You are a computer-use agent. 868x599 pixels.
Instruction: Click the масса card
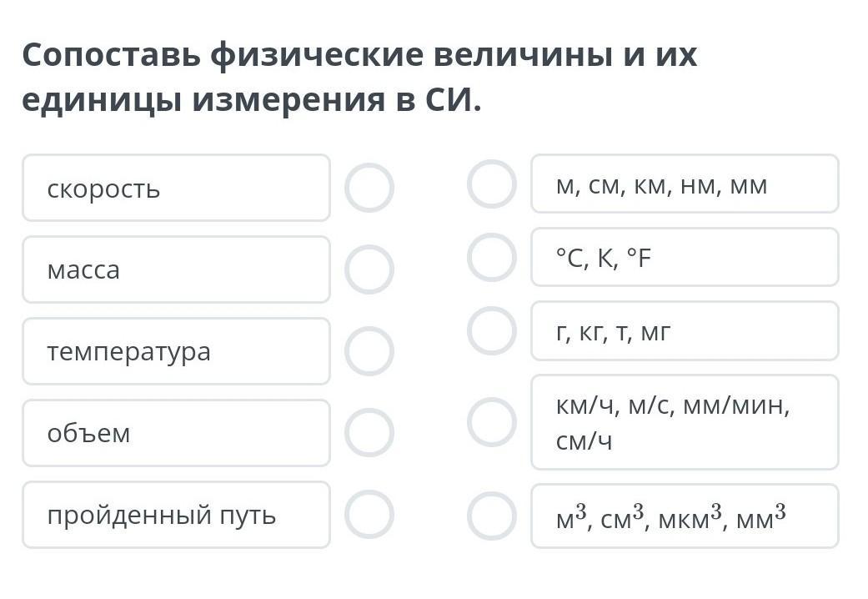[176, 269]
